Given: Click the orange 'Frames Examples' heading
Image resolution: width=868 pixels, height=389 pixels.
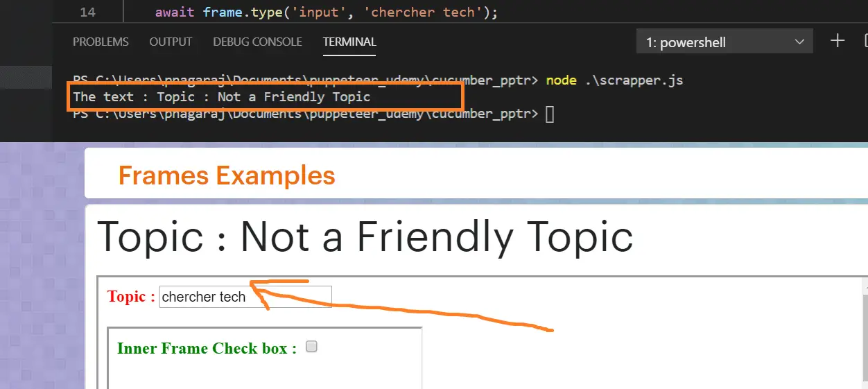Looking at the screenshot, I should 227,175.
